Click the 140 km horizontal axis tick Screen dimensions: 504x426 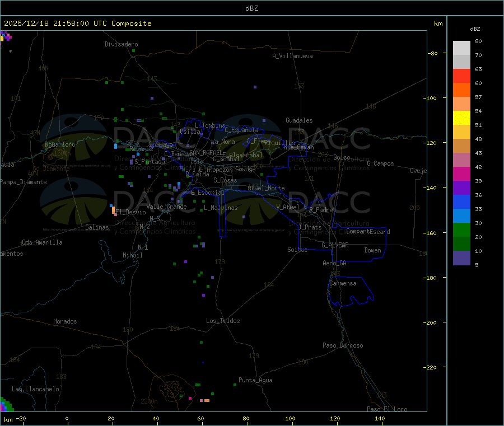(380, 418)
